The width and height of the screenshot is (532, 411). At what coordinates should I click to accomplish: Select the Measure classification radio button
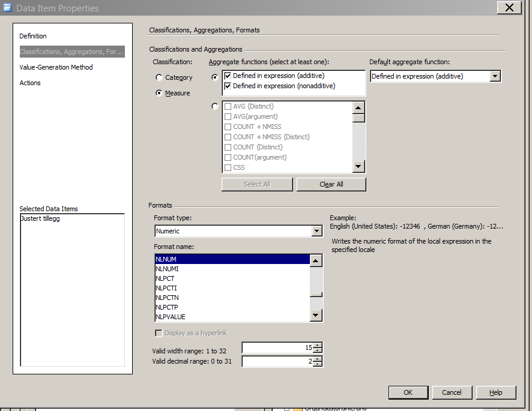[159, 93]
